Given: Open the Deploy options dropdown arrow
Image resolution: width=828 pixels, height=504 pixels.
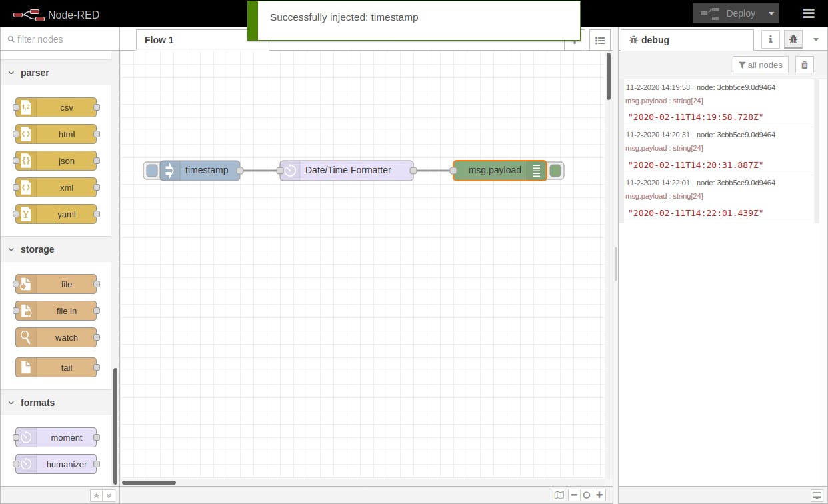Looking at the screenshot, I should pyautogui.click(x=771, y=13).
